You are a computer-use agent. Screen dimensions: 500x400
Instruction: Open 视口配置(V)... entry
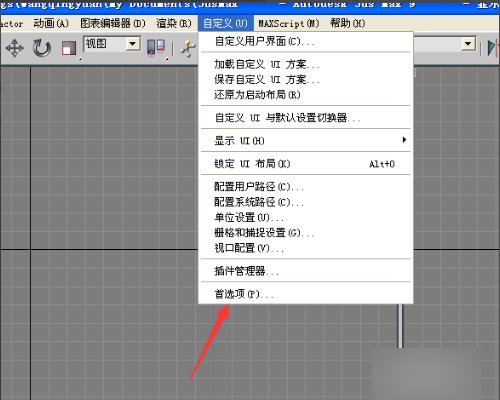click(306, 248)
